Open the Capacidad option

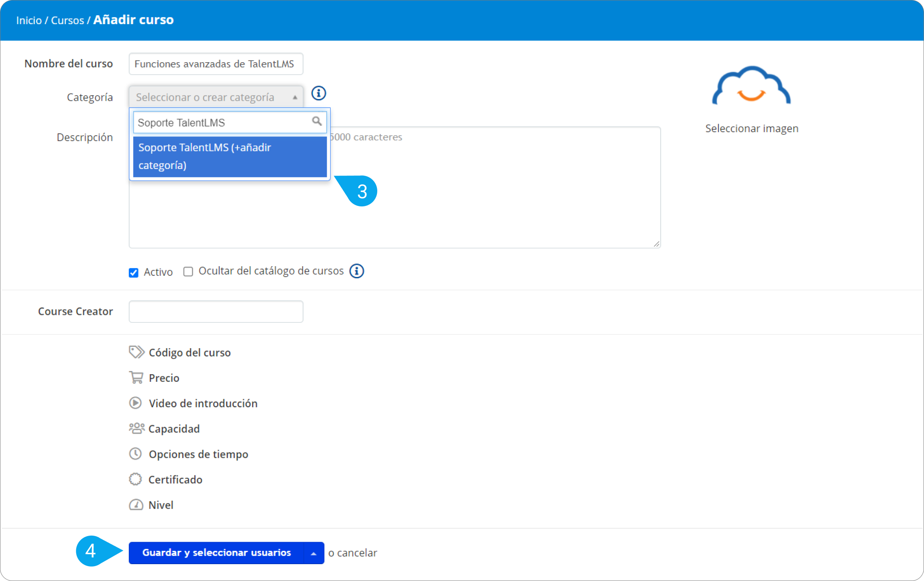174,429
